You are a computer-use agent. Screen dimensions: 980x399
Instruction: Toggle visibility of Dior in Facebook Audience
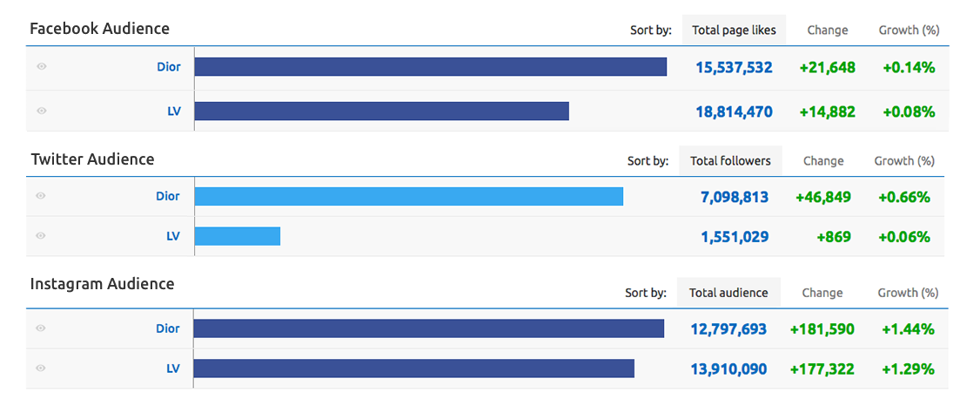[42, 67]
